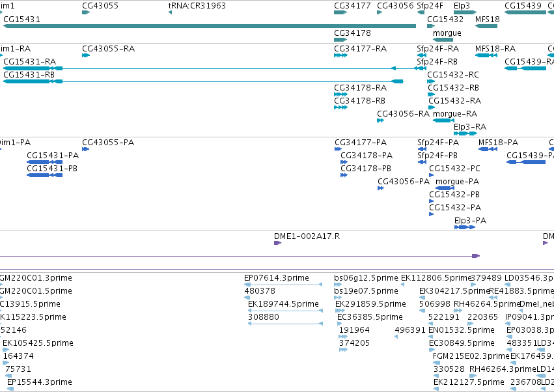The height and width of the screenshot is (392, 554).
Task: Click the morgue-RA transcript label
Action: coord(454,114)
